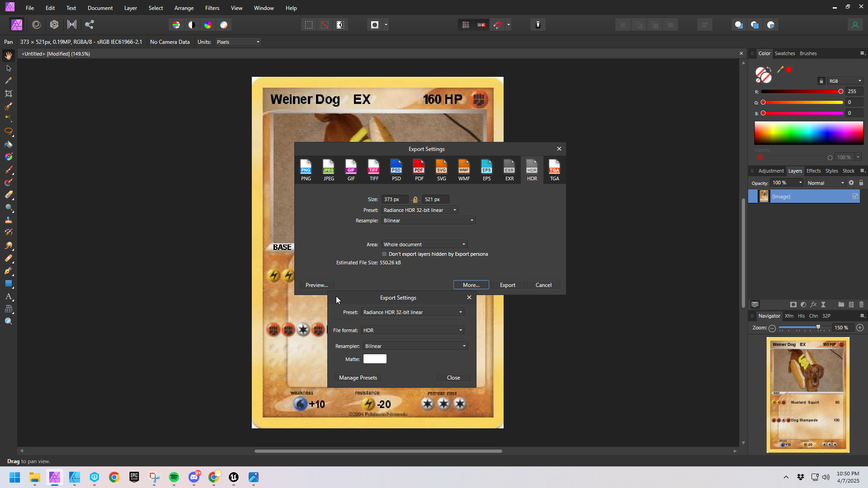This screenshot has height=488, width=868.
Task: Activate the Crop tool
Action: [9, 94]
